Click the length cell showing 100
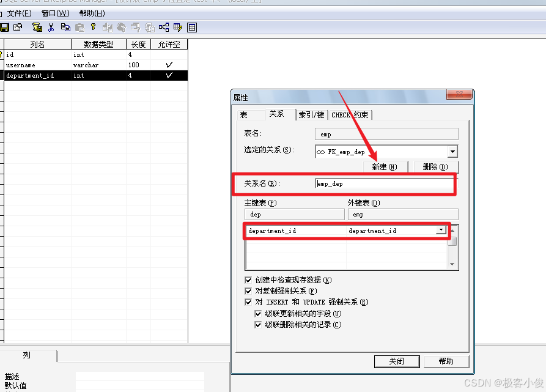This screenshot has height=392, width=546. click(x=138, y=65)
